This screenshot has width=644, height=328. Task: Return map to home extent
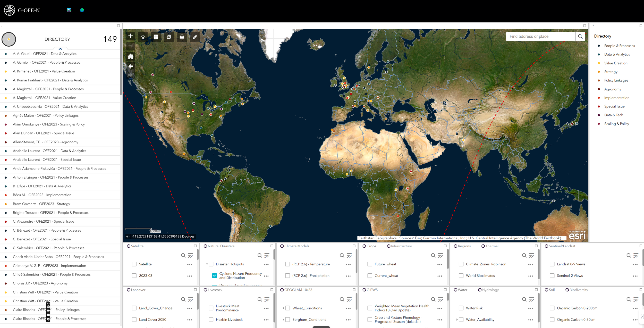131,56
